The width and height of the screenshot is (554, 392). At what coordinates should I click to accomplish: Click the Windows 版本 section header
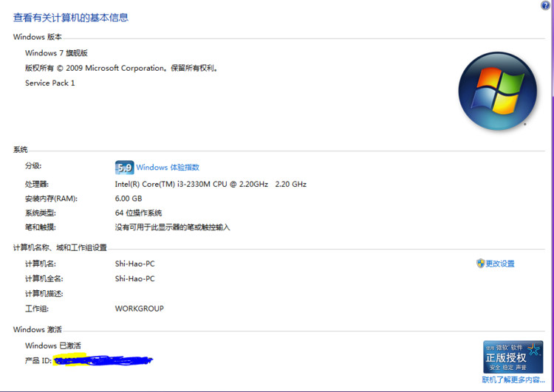(x=38, y=37)
